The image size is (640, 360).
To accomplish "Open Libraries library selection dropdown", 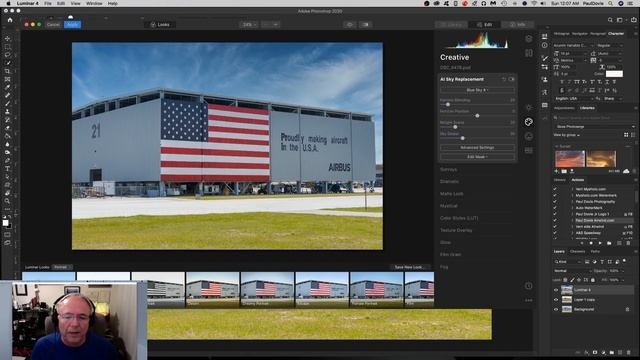I will (x=595, y=127).
